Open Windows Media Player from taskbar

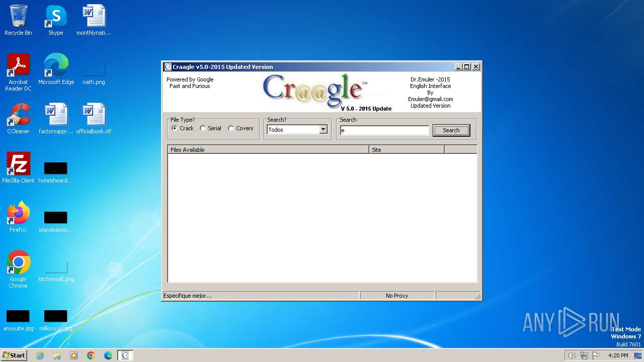tap(74, 355)
